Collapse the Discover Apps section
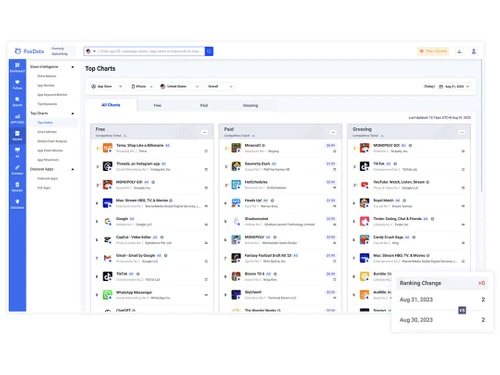This screenshot has height=375, width=500. (73, 169)
